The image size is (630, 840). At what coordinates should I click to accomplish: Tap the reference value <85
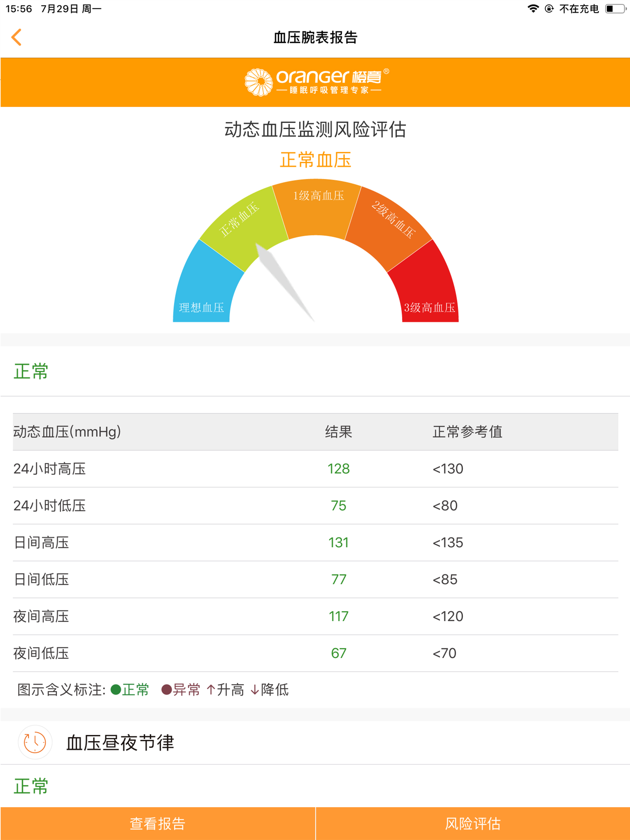[x=445, y=579]
